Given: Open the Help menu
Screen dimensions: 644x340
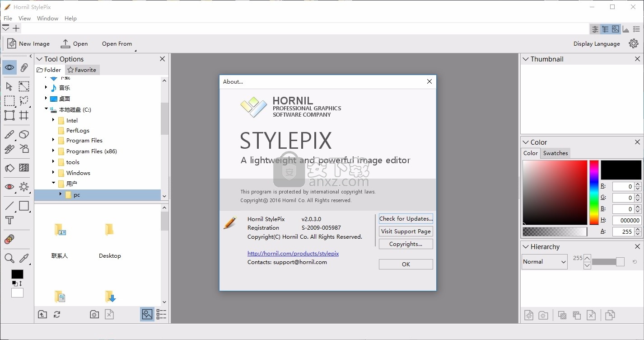Looking at the screenshot, I should point(70,19).
